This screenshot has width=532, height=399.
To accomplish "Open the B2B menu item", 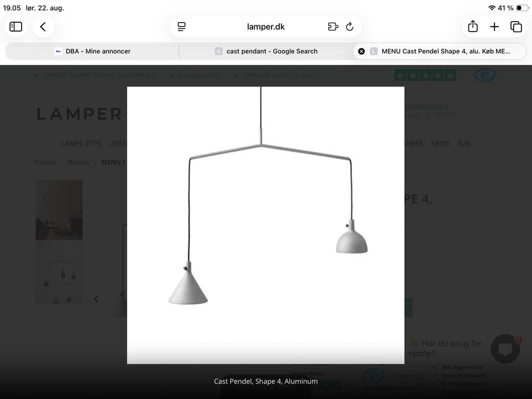I will coord(464,143).
